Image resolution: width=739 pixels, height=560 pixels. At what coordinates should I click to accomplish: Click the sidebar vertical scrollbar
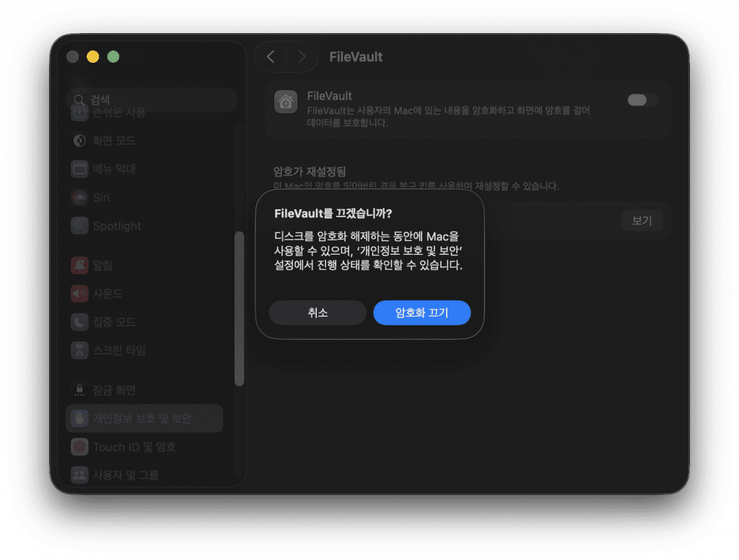click(240, 309)
